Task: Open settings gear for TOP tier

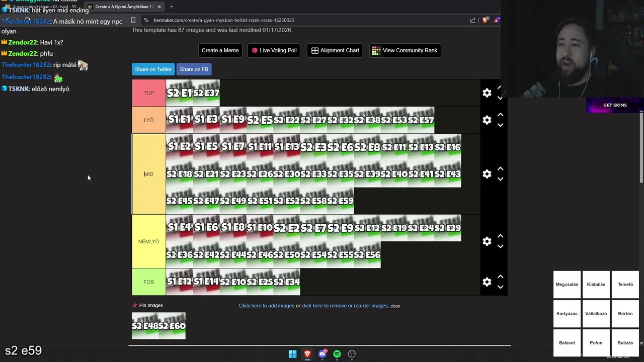Action: tap(487, 93)
